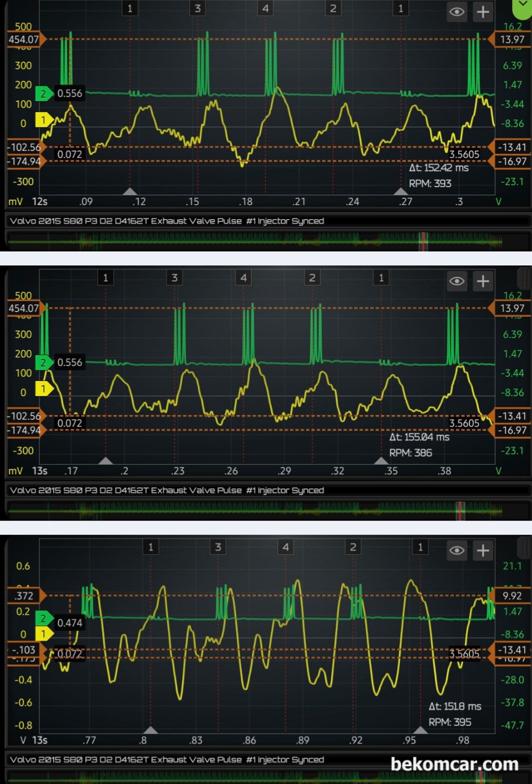The height and width of the screenshot is (784, 532).
Task: Select green channel 2 badge in middle chart
Action: click(x=43, y=363)
